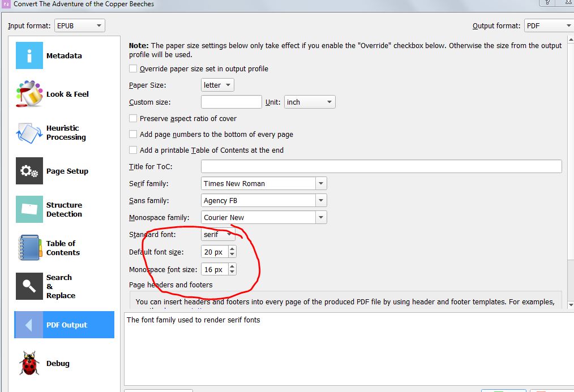Screen dimensions: 574x392
Task: Select the PDF Output arrow icon
Action: pos(28,325)
